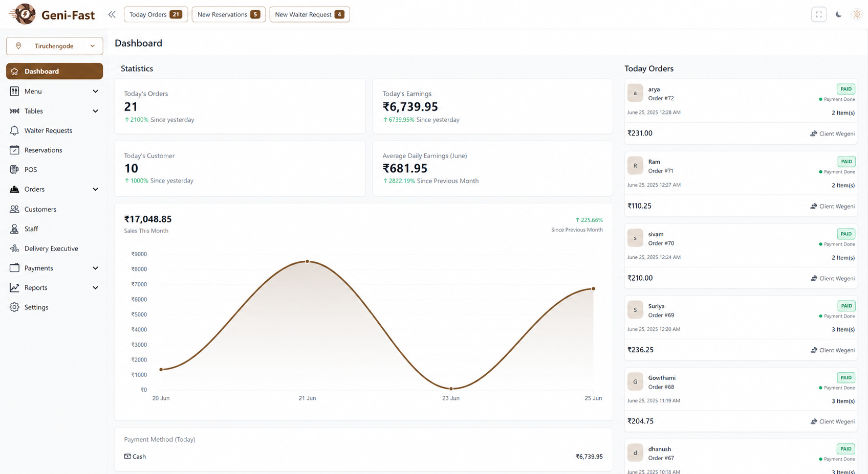Select the 20 Jun chart data point
The image size is (868, 474).
coord(161,369)
